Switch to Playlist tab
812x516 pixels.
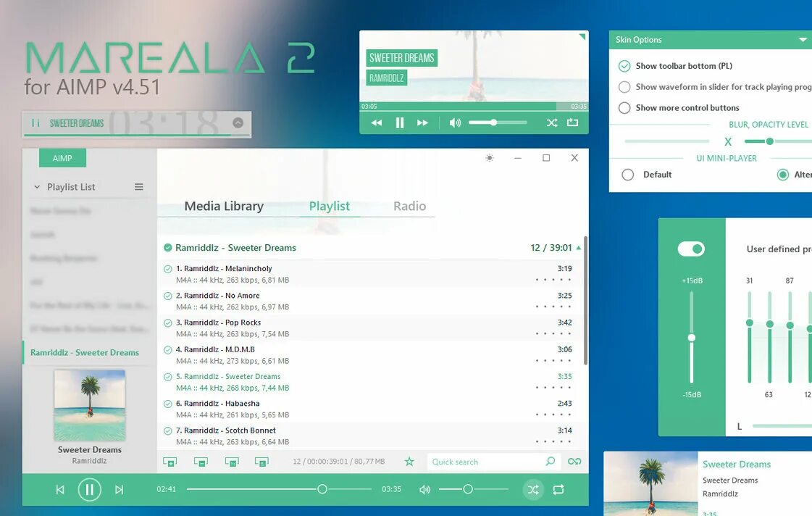point(330,207)
